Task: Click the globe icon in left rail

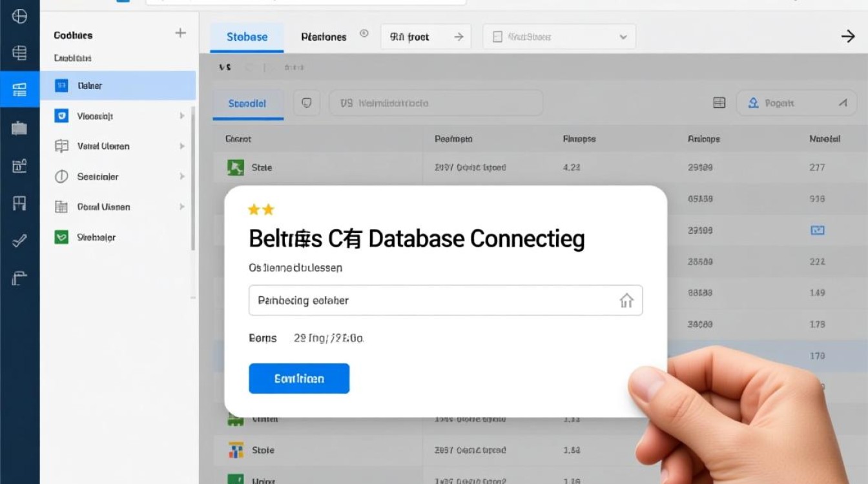Action: pyautogui.click(x=19, y=16)
